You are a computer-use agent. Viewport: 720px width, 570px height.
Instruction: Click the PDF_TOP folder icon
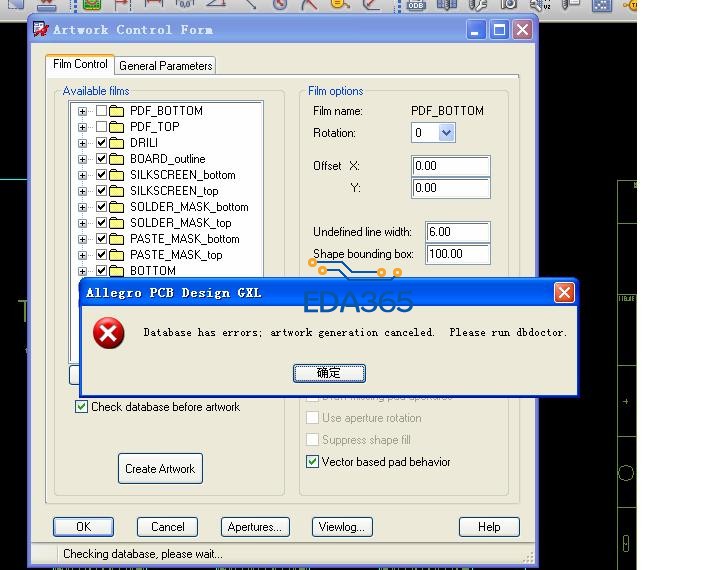pos(117,127)
